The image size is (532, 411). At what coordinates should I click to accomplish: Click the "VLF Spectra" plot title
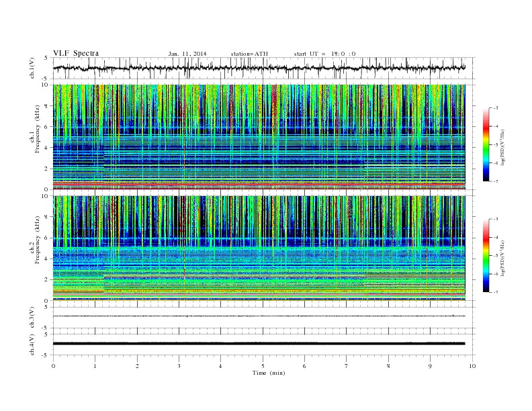click(76, 53)
